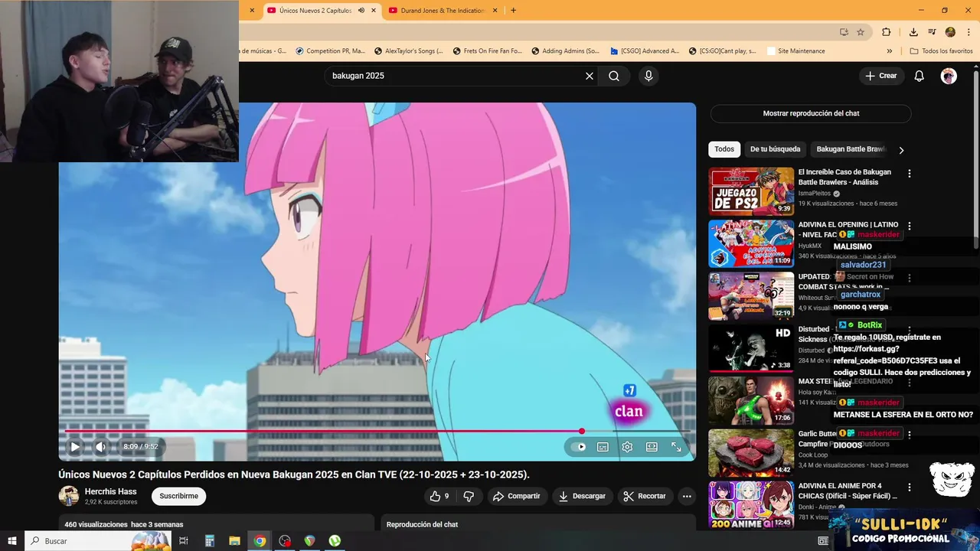Open options for Garlic Butter video
This screenshot has height=551, width=980.
(910, 435)
